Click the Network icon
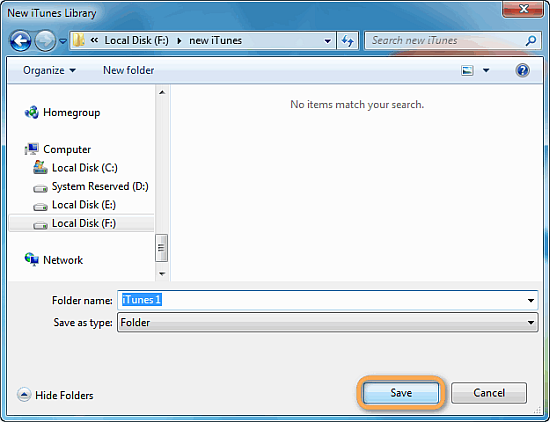 tap(32, 260)
